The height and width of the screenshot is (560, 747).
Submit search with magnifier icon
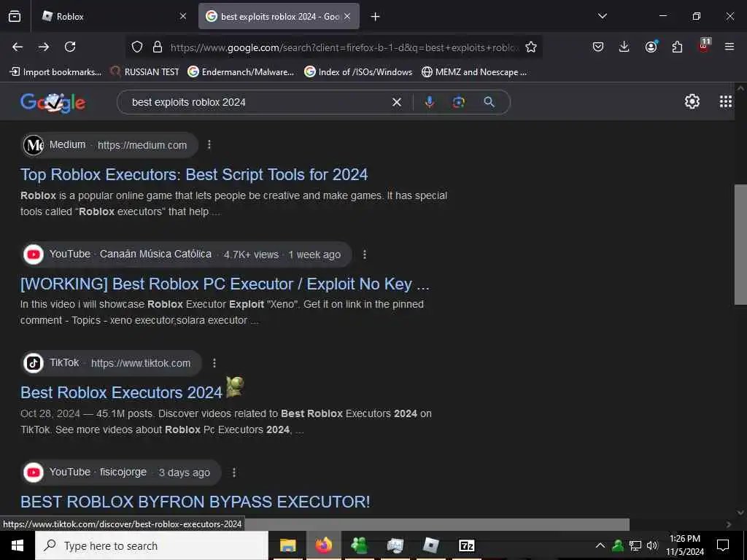489,102
